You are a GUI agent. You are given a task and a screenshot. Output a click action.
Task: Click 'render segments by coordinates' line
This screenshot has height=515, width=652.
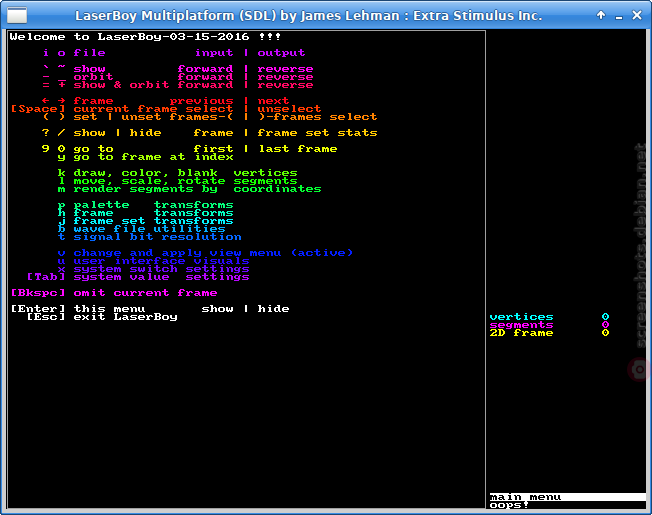pos(189,189)
